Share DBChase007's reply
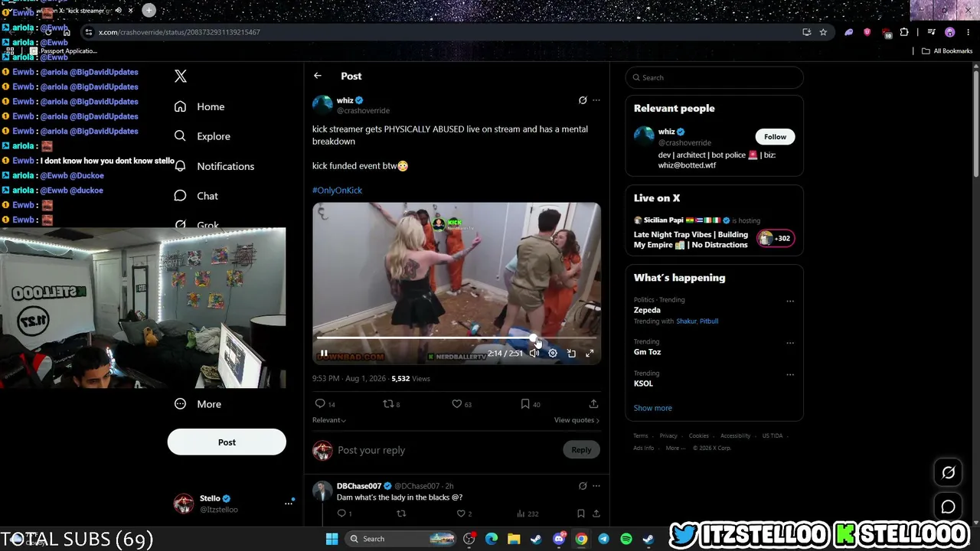Screen dimensions: 980x551 click(596, 514)
